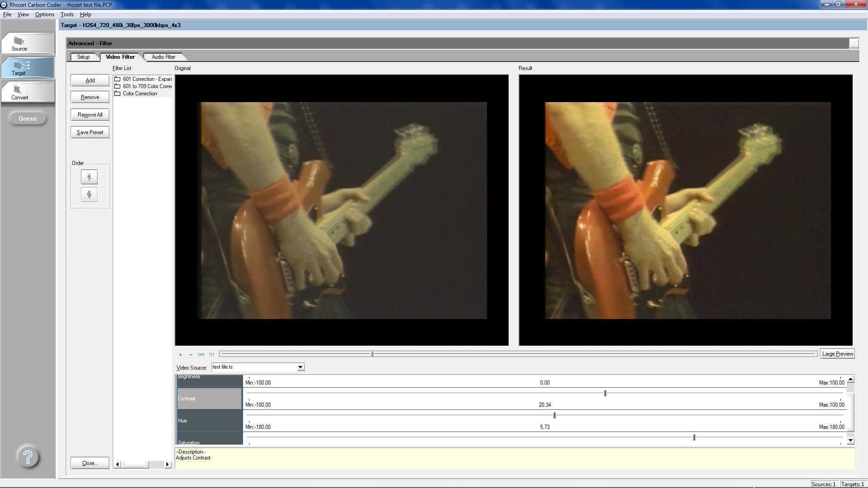Image resolution: width=868 pixels, height=488 pixels.
Task: Open the Tools menu
Action: point(67,14)
